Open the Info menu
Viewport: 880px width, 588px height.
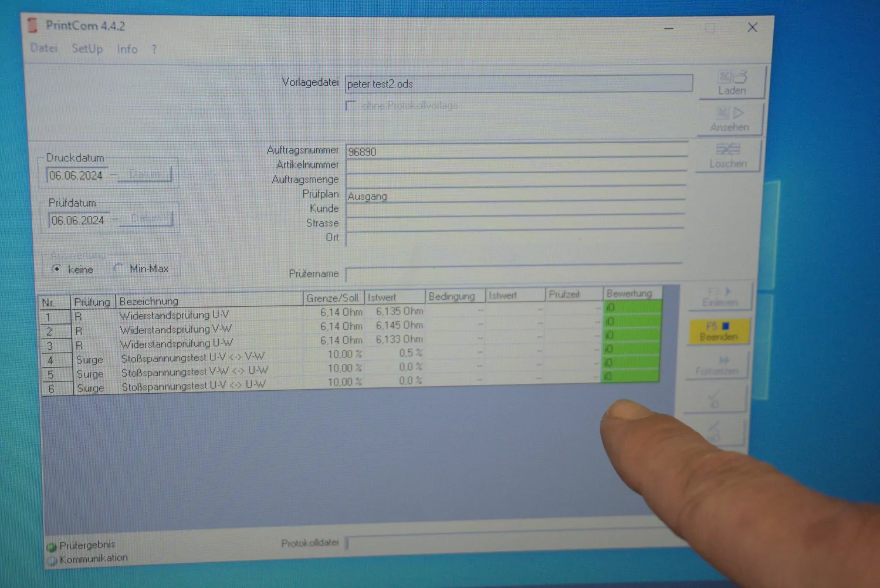[127, 49]
